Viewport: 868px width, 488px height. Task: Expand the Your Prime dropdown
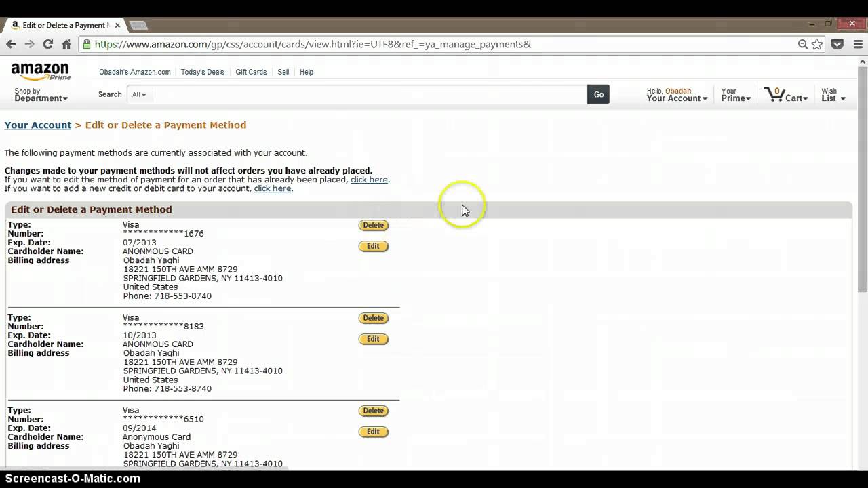point(736,95)
